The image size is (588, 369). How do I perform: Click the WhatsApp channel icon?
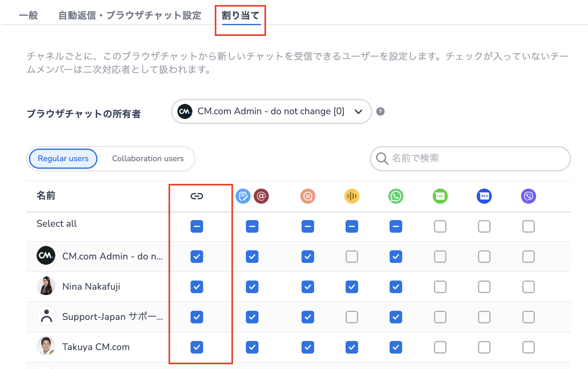tap(396, 196)
